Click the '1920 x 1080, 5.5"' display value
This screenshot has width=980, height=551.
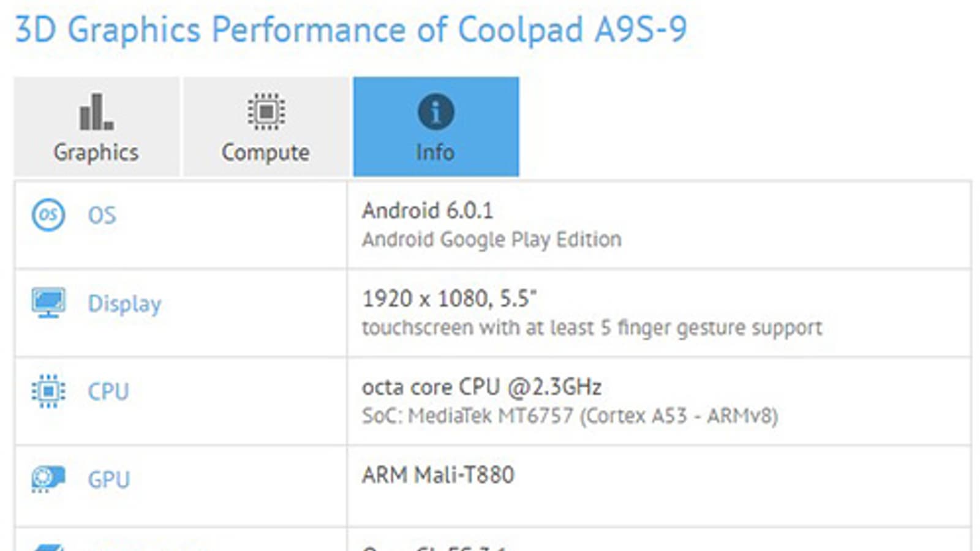pyautogui.click(x=450, y=299)
